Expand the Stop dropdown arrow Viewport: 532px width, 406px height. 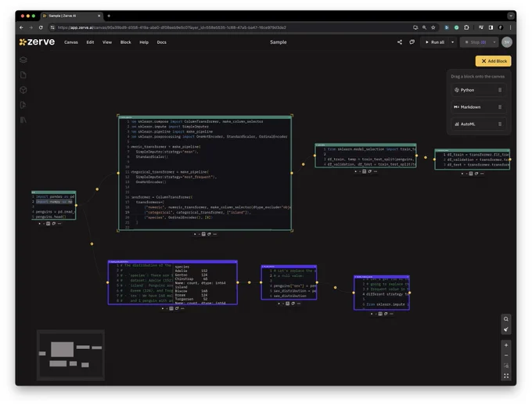tap(494, 42)
